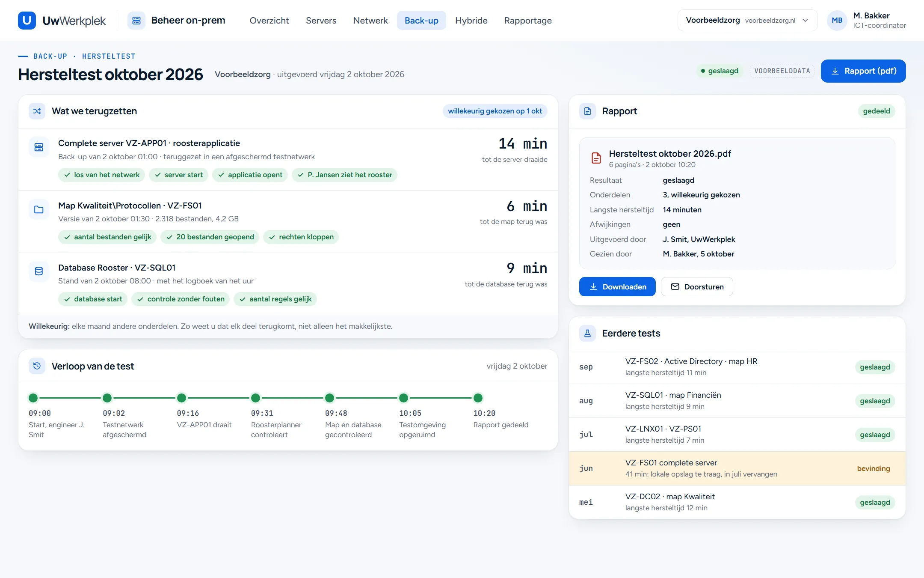This screenshot has width=924, height=578.
Task: Click the '20 bestanden geopend' check chip
Action: pos(210,237)
